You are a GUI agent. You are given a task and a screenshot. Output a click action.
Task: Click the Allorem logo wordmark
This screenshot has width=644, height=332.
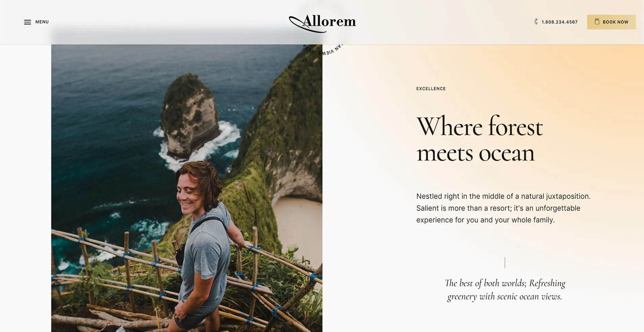pos(329,21)
